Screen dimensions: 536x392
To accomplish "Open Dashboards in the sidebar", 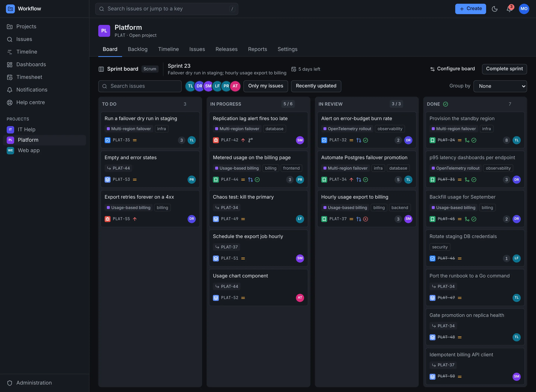I will (x=45, y=64).
